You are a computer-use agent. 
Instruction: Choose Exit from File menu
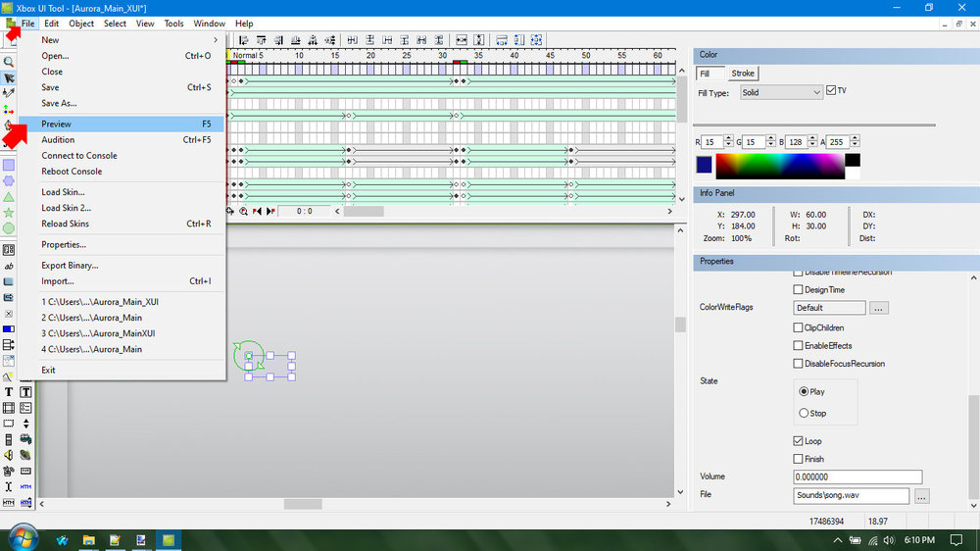[x=122, y=370]
